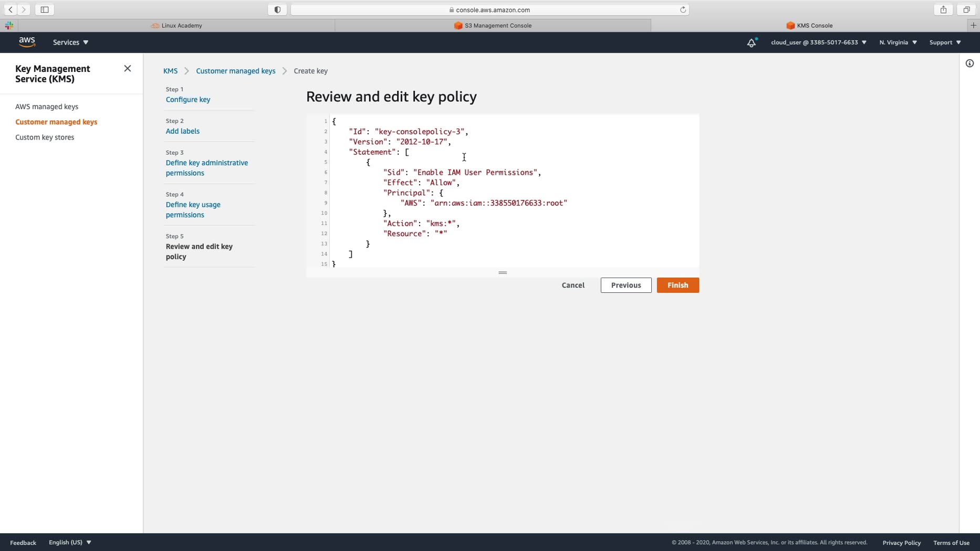The width and height of the screenshot is (980, 551).
Task: Go to Step 2 Add labels
Action: point(183,131)
